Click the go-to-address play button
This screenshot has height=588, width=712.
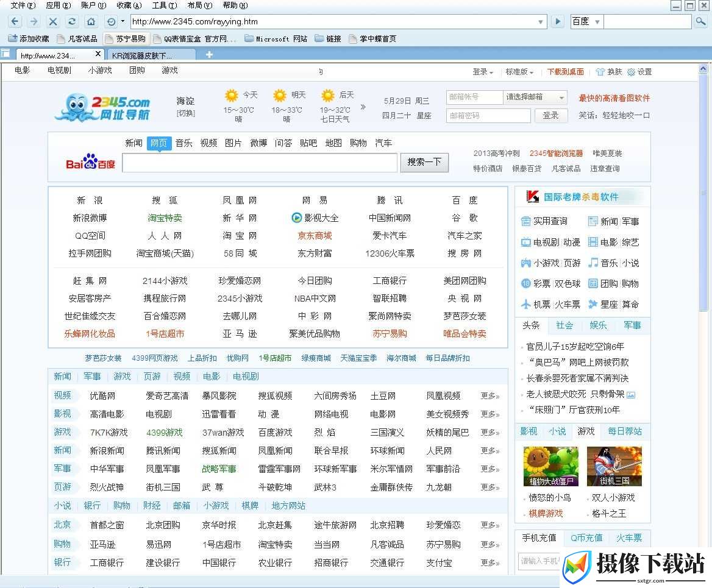558,21
